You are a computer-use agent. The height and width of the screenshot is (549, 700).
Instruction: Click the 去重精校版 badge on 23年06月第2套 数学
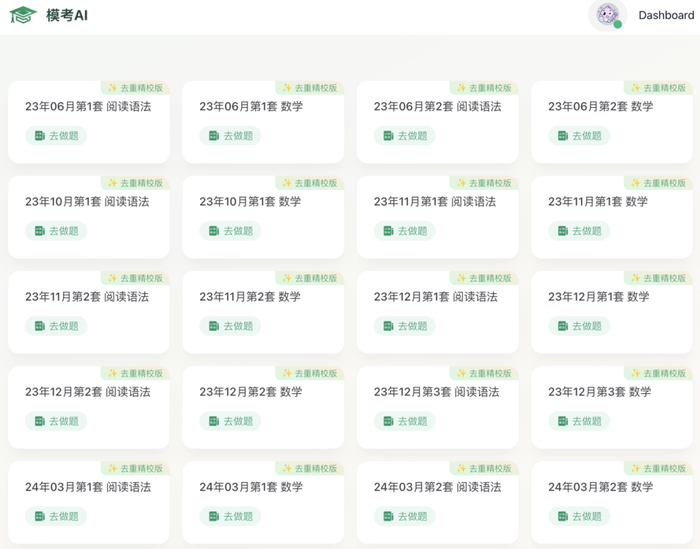(658, 88)
